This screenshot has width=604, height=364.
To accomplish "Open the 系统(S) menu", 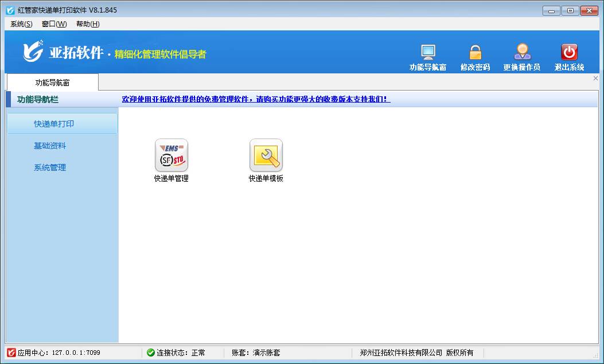I will click(x=21, y=24).
